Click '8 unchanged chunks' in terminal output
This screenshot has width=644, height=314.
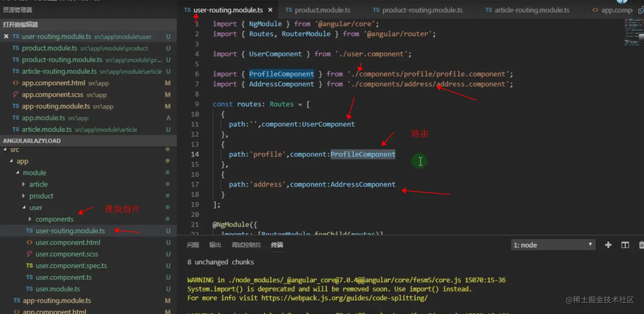[221, 262]
